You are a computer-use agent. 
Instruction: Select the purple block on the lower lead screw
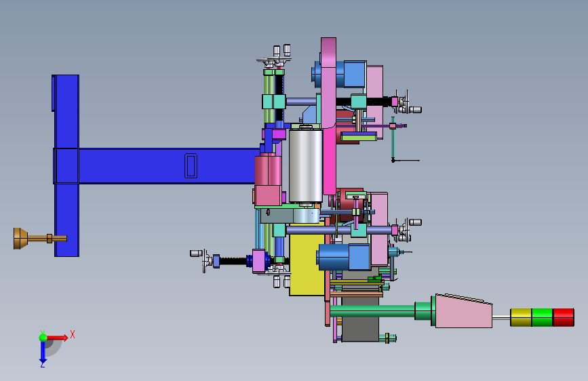click(259, 261)
